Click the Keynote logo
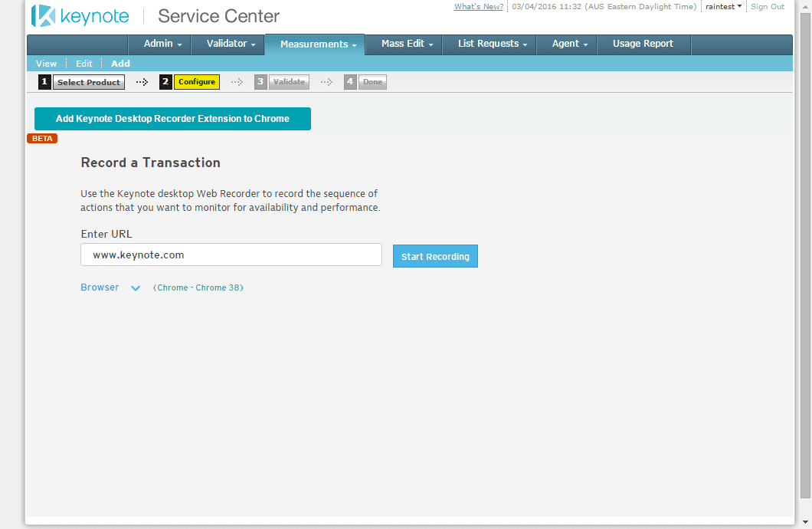This screenshot has height=529, width=812. (80, 16)
